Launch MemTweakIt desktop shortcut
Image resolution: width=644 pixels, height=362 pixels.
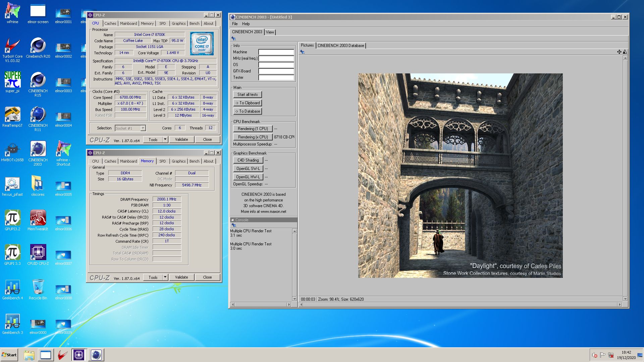(38, 221)
